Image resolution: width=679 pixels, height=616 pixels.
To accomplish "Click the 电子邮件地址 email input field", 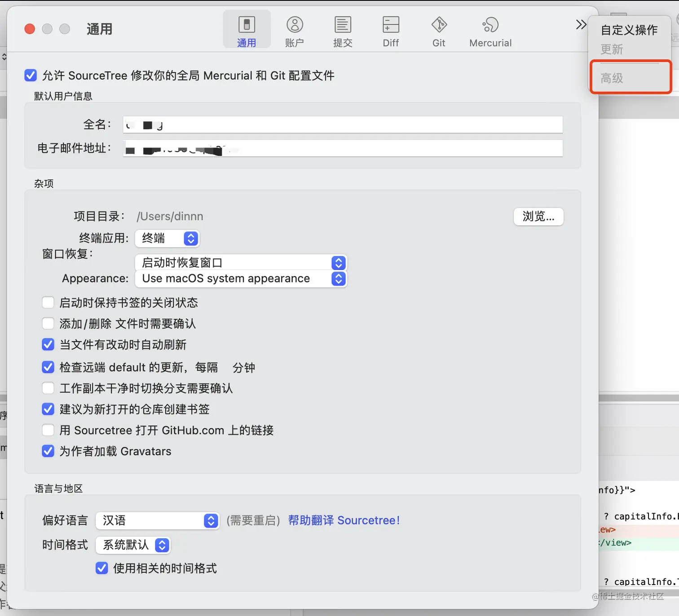I will point(343,148).
